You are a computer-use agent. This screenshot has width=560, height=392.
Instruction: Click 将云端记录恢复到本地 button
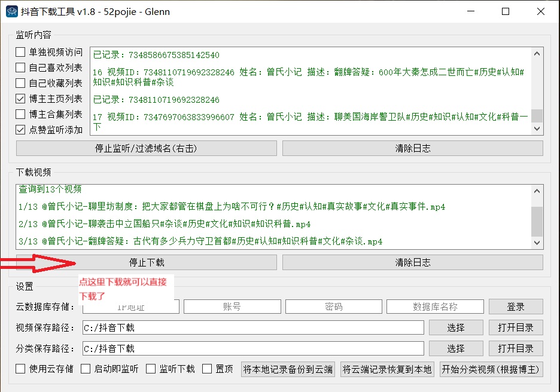[x=386, y=369]
